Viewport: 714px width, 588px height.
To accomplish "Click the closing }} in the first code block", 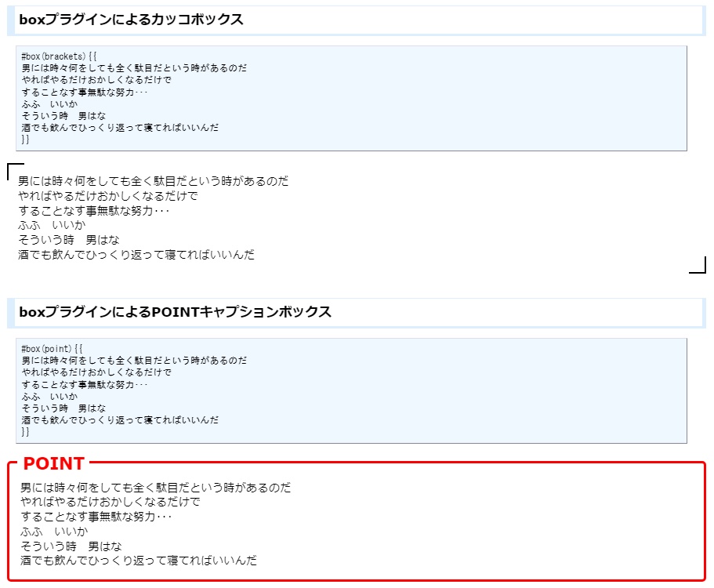I will pyautogui.click(x=25, y=138).
